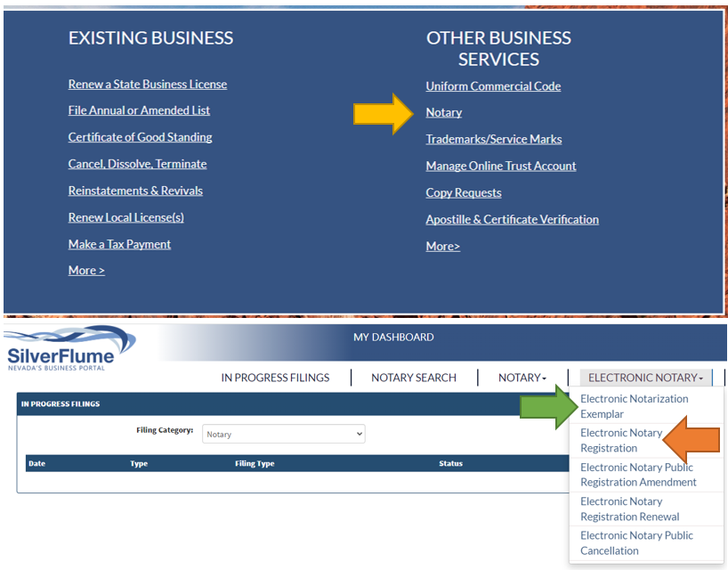Collapse the ELECTRONIC NOTARY dropdown menu

645,378
